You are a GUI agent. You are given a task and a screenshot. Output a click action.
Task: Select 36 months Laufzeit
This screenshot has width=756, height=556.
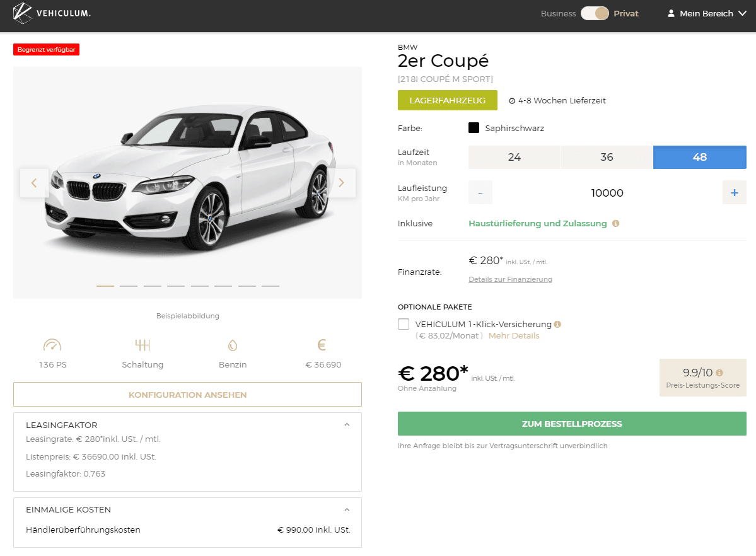tap(607, 157)
